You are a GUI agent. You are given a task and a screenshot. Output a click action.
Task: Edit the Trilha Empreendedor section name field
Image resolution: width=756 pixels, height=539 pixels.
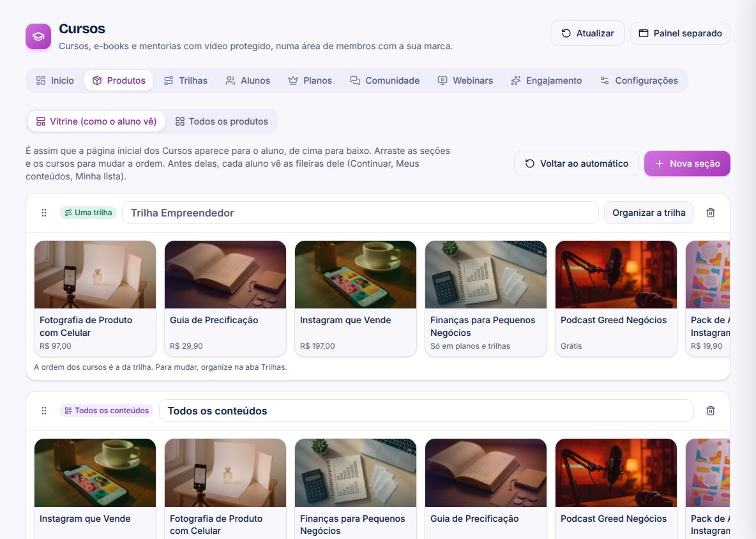point(360,213)
